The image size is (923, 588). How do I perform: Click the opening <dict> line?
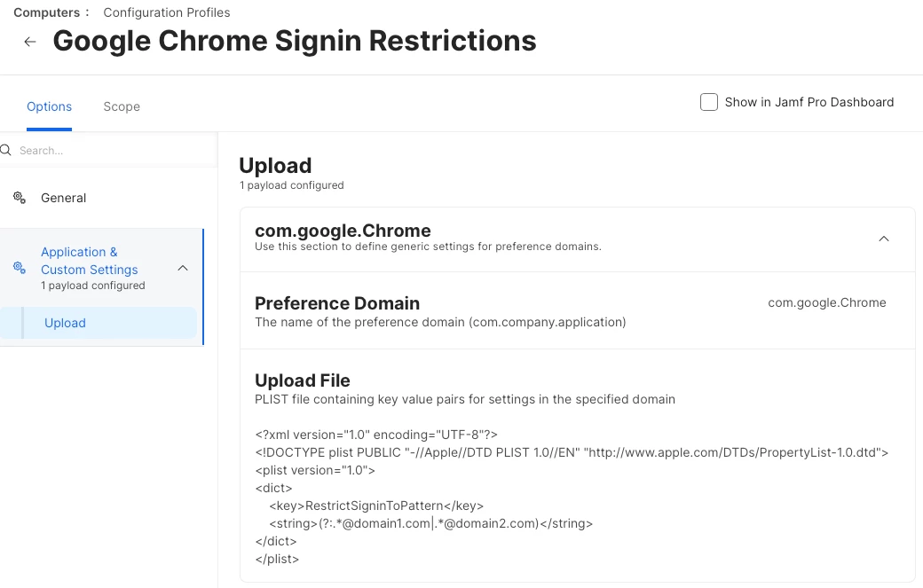click(273, 488)
